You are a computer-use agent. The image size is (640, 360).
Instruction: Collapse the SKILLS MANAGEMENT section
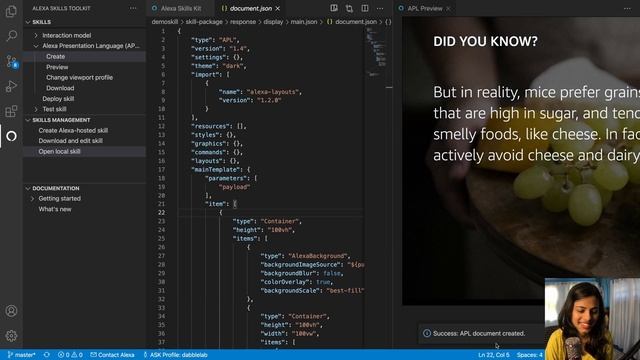tap(28, 120)
